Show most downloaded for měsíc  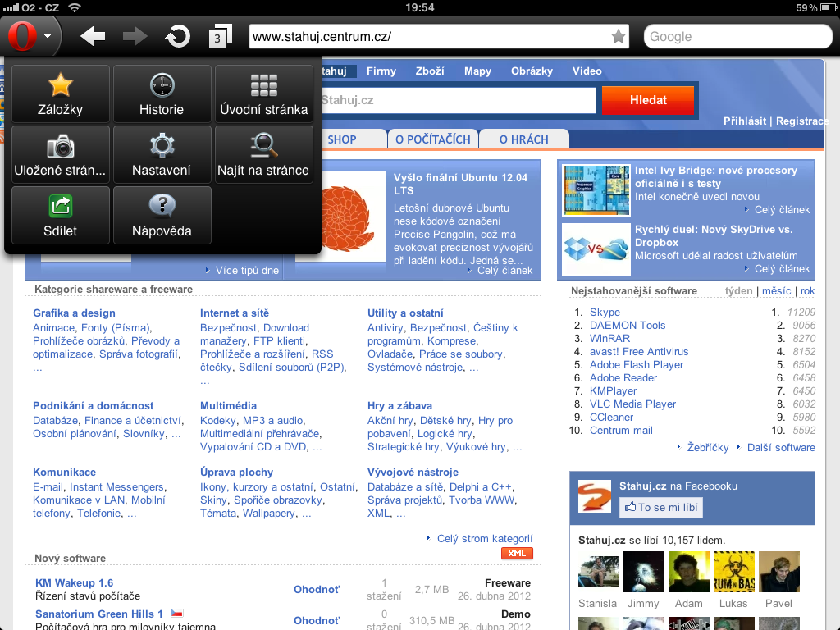click(x=777, y=291)
